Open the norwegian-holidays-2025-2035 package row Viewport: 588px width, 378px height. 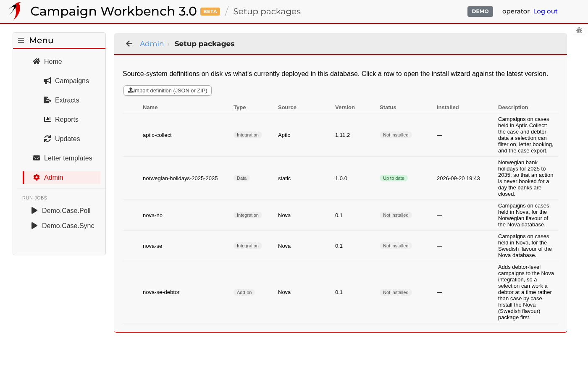(341, 178)
